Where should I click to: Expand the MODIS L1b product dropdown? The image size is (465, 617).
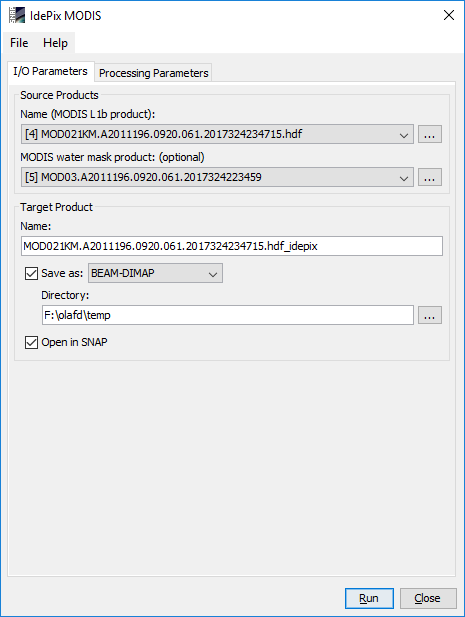[x=404, y=135]
